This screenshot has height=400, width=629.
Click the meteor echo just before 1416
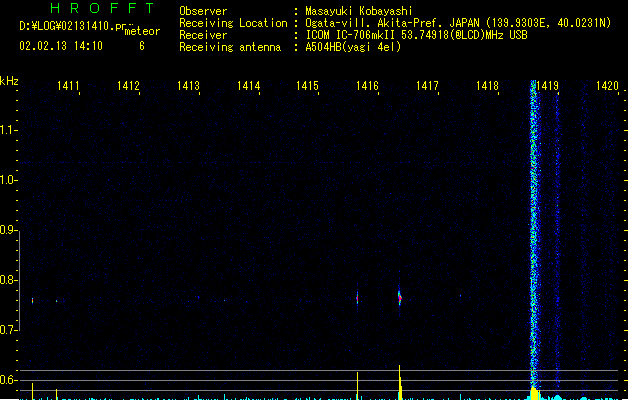pyautogui.click(x=357, y=298)
